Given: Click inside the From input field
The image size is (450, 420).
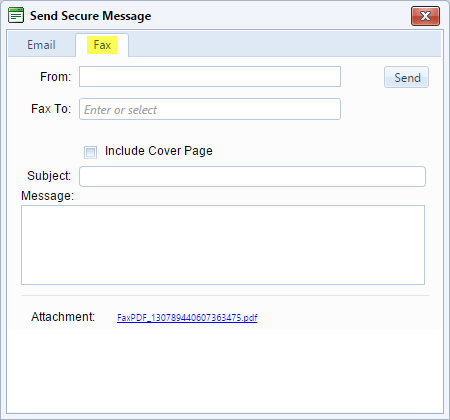Looking at the screenshot, I should pyautogui.click(x=210, y=77).
